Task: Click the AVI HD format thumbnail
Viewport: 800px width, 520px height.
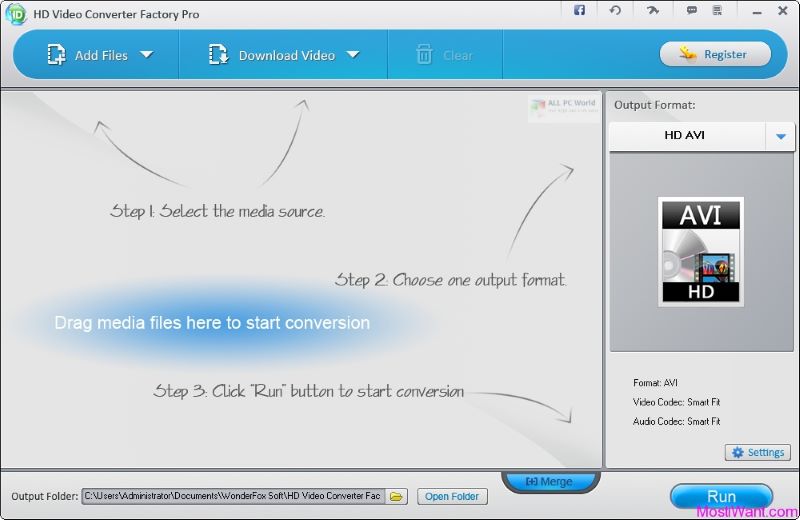Action: point(701,252)
